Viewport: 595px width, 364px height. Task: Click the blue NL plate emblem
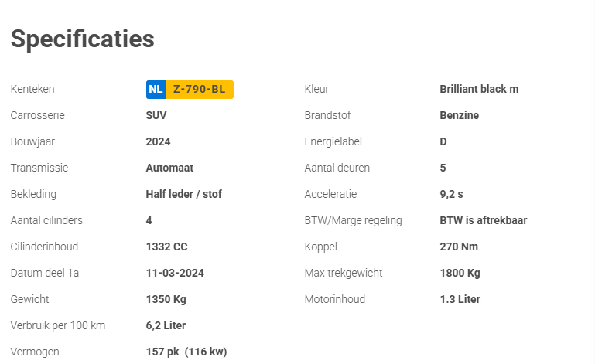tap(156, 90)
